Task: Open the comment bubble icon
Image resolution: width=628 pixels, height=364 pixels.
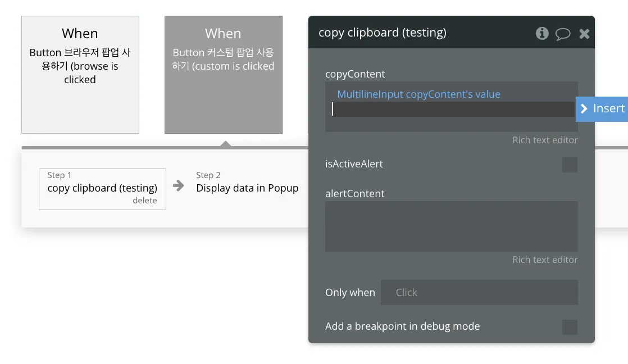Action: pos(563,34)
